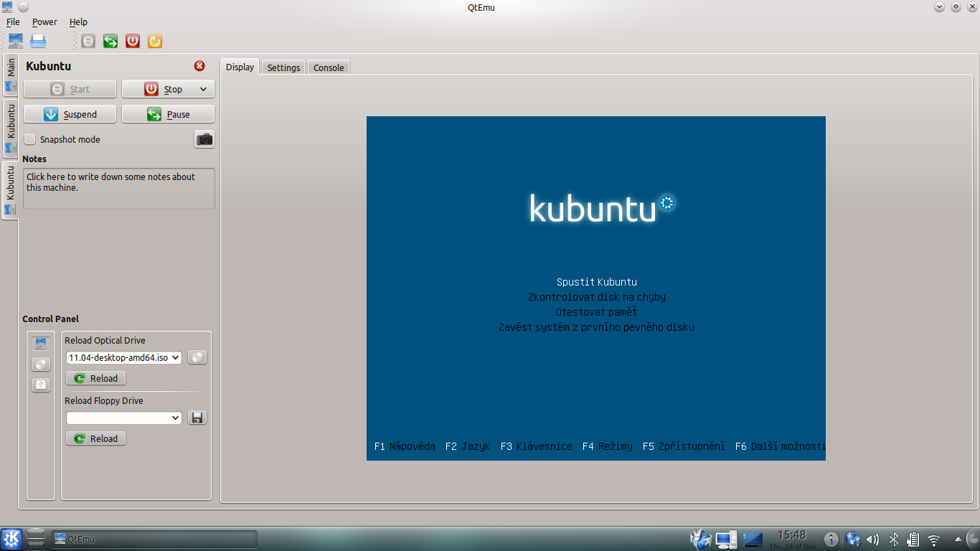Open the File menu
Image resolution: width=980 pixels, height=551 pixels.
13,22
